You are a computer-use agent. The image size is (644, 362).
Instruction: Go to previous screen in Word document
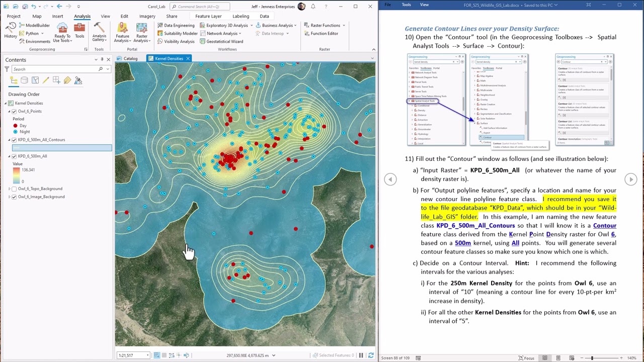(x=390, y=179)
